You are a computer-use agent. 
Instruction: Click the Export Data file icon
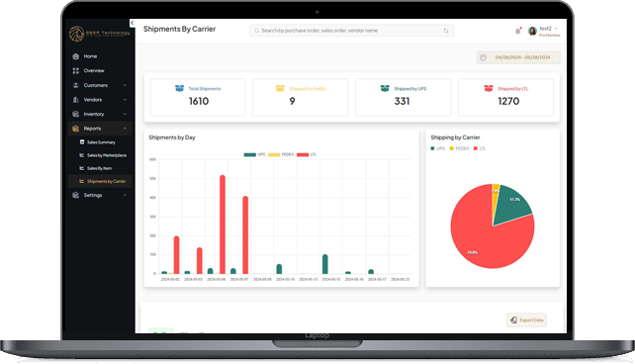point(513,319)
